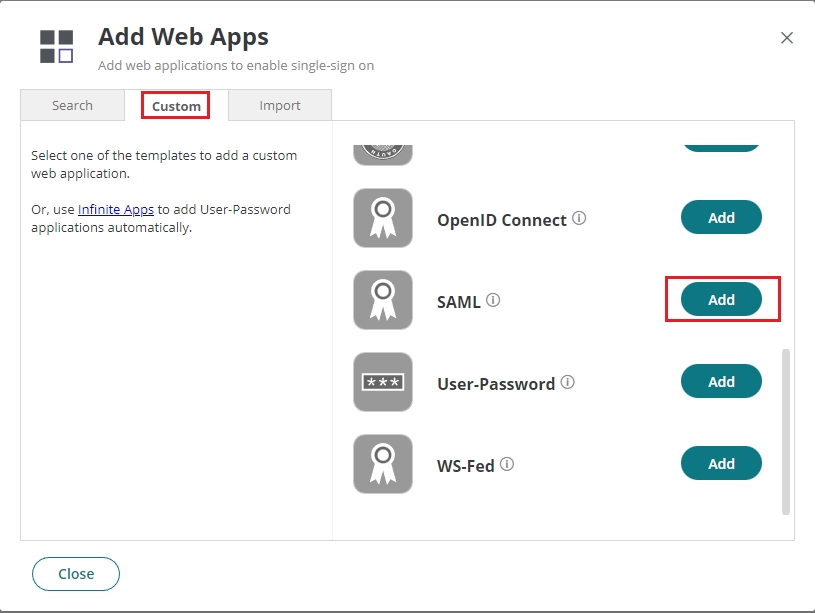Click the SAML template ribbon icon
Viewport: 815px width, 613px height.
383,300
